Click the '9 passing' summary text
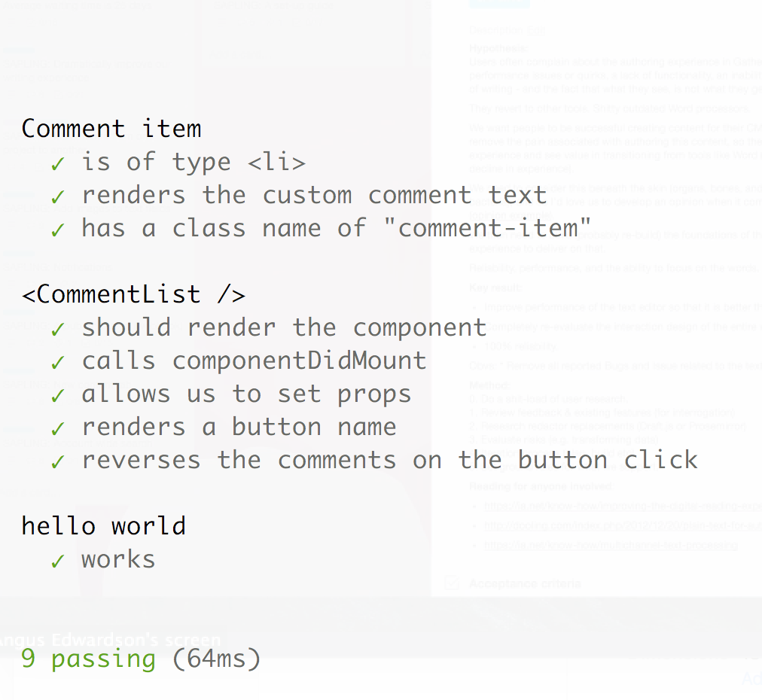This screenshot has width=762, height=700. [x=88, y=659]
